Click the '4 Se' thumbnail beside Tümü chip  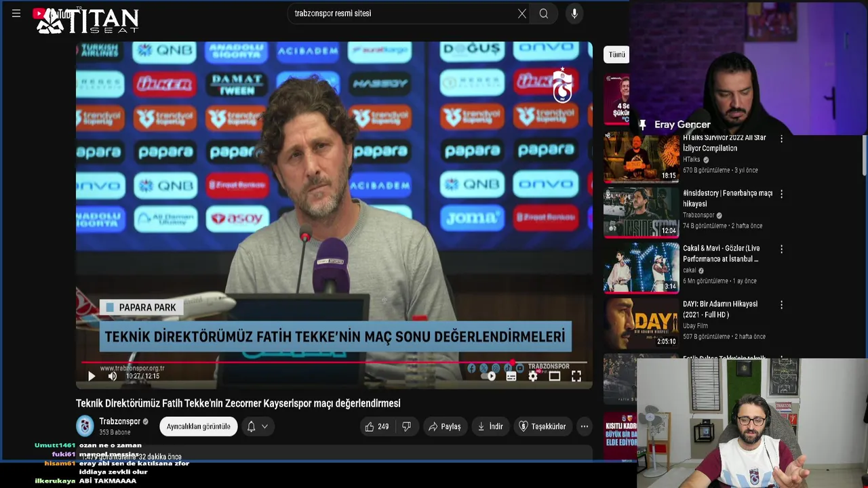click(x=616, y=99)
